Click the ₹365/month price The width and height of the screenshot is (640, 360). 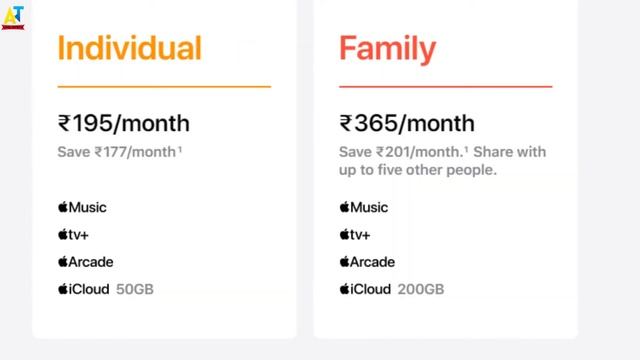[x=407, y=123]
